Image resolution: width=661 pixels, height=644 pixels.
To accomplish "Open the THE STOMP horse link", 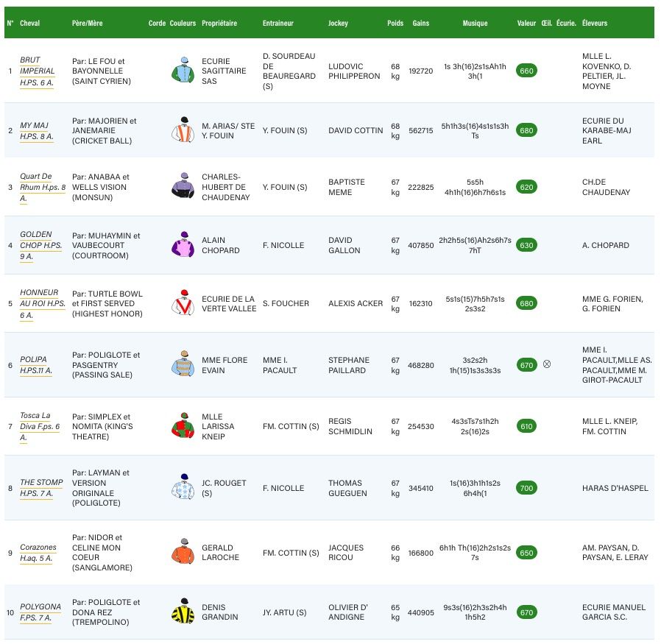I will tap(37, 487).
